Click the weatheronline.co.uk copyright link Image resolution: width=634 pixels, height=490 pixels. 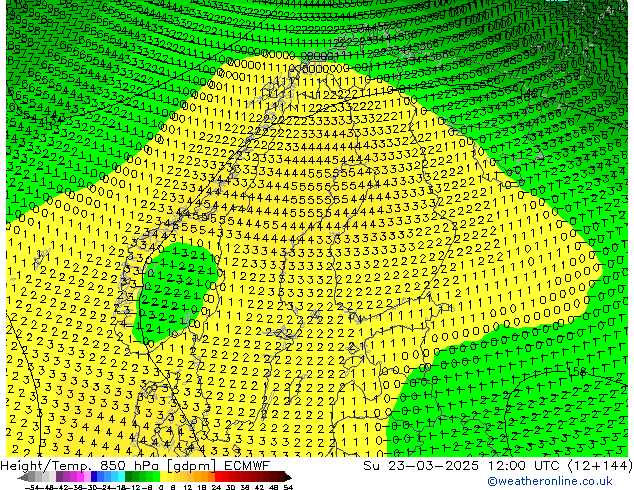[550, 481]
